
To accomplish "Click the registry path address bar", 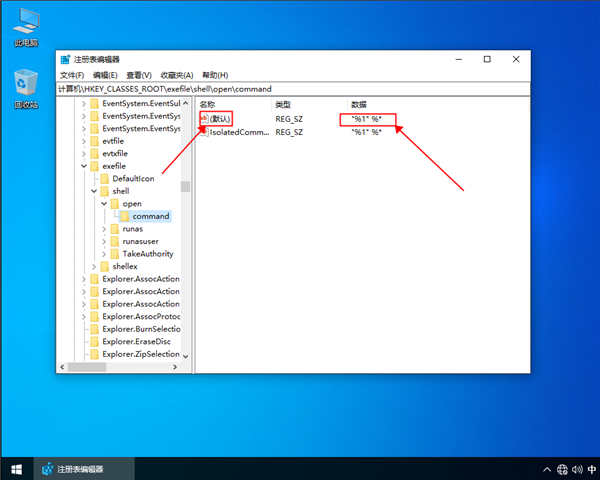I will [290, 89].
